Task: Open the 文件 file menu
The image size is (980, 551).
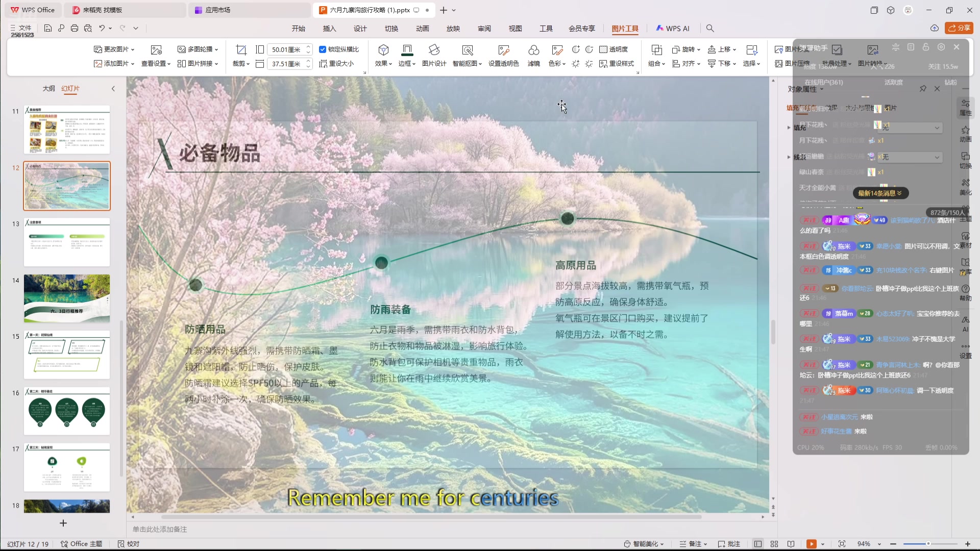Action: click(21, 28)
